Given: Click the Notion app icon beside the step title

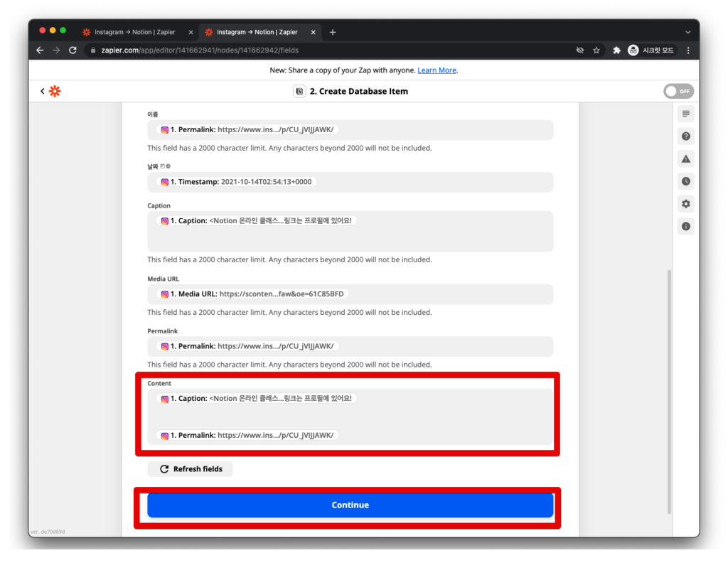Looking at the screenshot, I should (299, 91).
